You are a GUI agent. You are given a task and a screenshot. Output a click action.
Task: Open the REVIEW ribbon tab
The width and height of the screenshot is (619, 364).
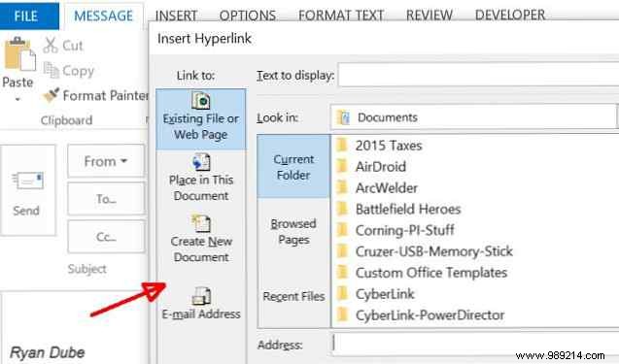pyautogui.click(x=430, y=16)
